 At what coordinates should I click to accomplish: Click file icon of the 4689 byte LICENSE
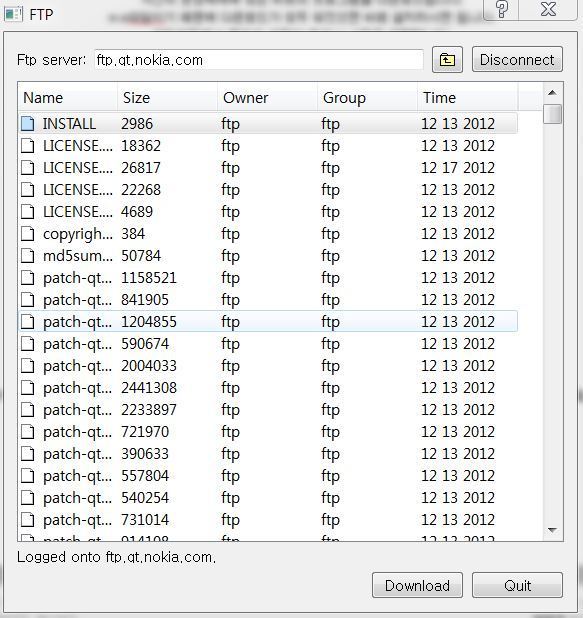(28, 212)
